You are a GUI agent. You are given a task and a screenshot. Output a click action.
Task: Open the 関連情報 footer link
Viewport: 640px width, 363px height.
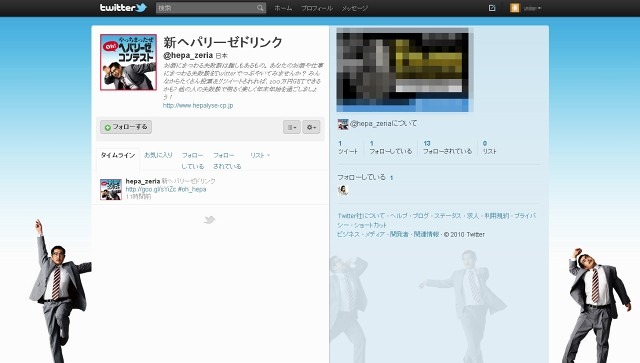pos(426,234)
